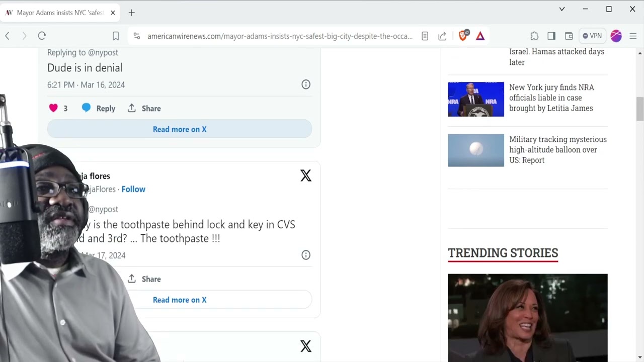Click share arrow icon on the toothpaste tweet
The height and width of the screenshot is (362, 644).
click(x=132, y=279)
